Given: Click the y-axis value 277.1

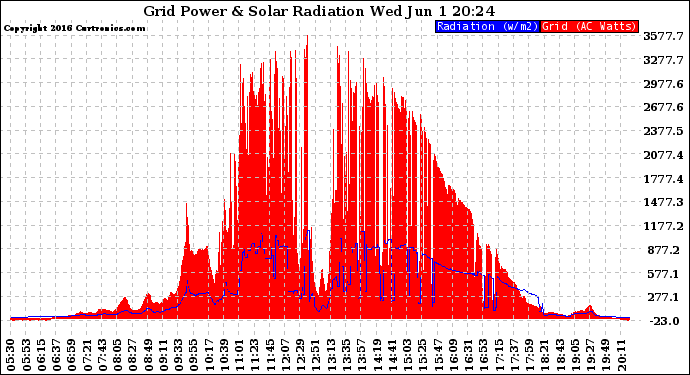Looking at the screenshot, I should 665,298.
